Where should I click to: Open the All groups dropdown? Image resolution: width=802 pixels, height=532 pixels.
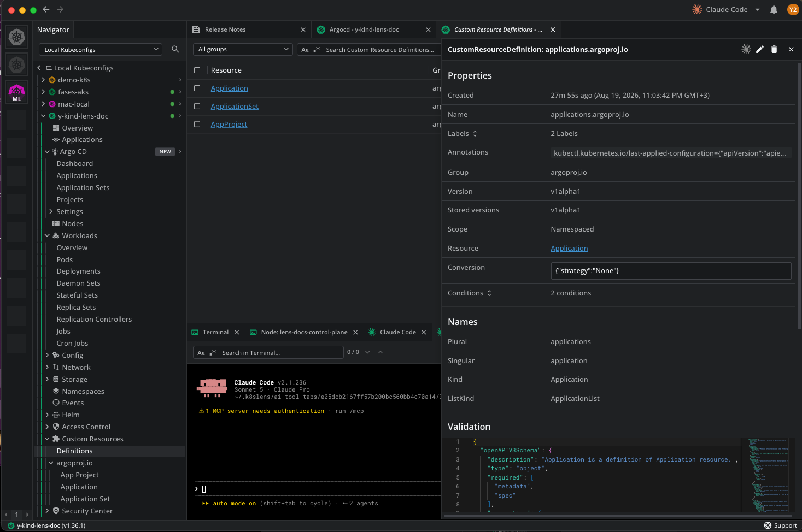tap(243, 49)
